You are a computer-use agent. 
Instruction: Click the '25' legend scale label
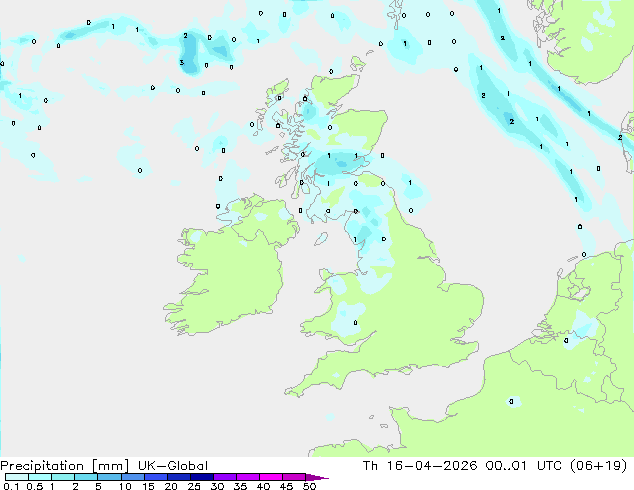(x=194, y=486)
